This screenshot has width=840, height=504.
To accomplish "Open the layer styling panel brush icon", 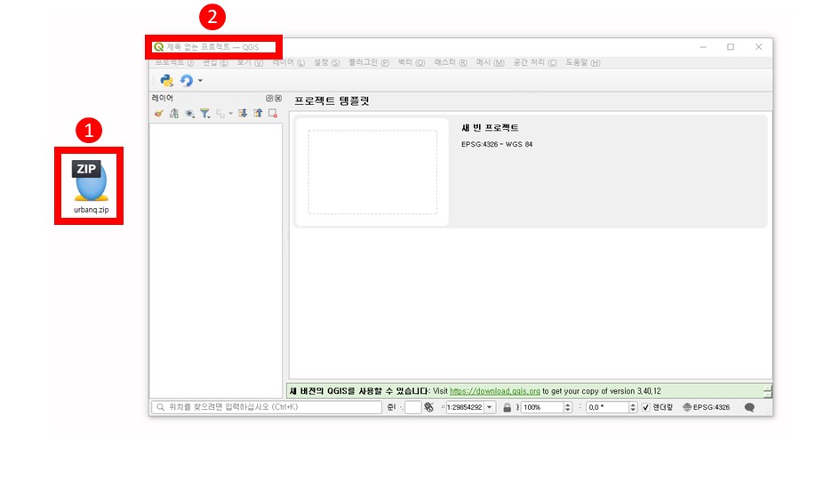I will [159, 113].
